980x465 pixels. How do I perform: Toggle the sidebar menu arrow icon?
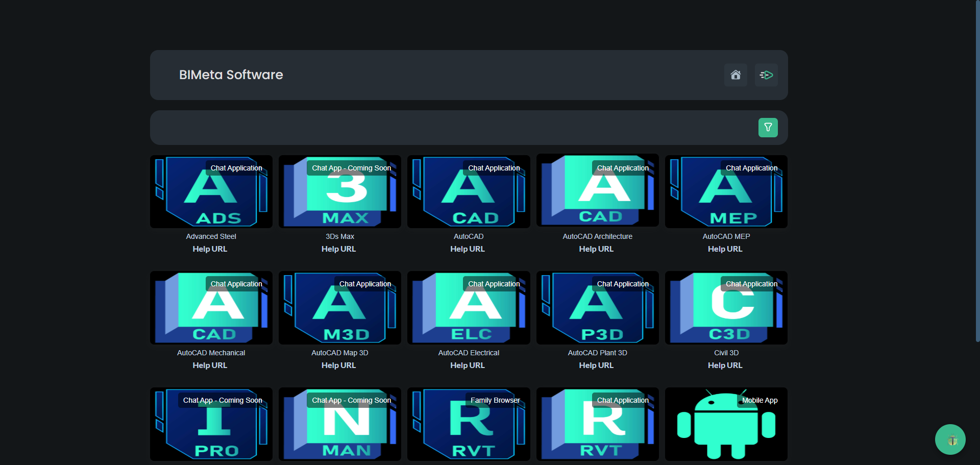[766, 75]
